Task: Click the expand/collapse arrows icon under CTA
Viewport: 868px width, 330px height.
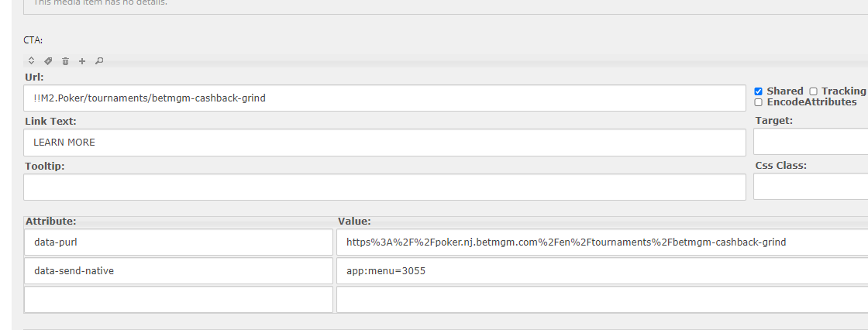Action: pos(32,61)
